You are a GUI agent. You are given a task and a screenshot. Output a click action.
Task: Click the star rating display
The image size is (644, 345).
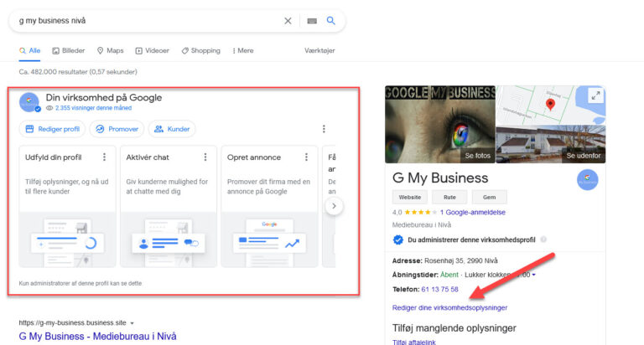(x=421, y=212)
